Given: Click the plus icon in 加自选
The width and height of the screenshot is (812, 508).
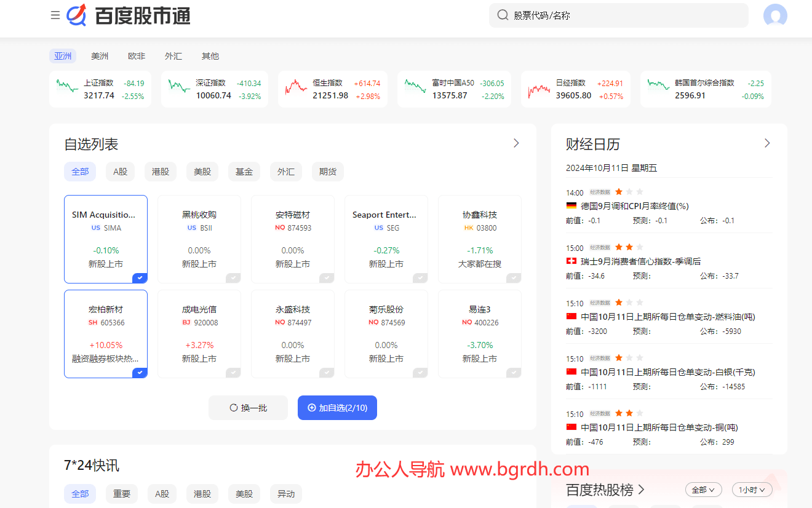Looking at the screenshot, I should pyautogui.click(x=312, y=408).
